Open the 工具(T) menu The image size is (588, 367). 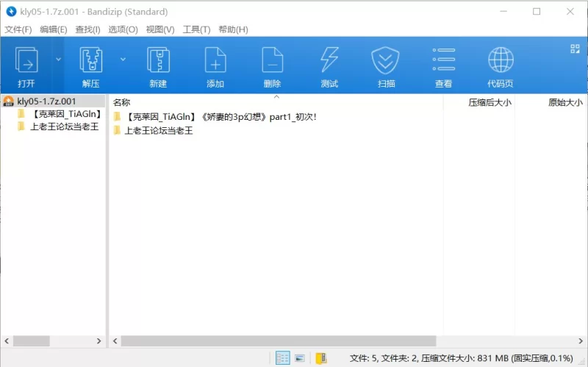click(x=196, y=29)
